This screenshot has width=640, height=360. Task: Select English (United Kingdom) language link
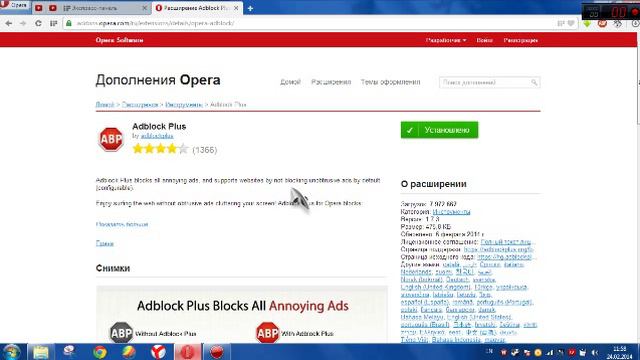point(435,287)
